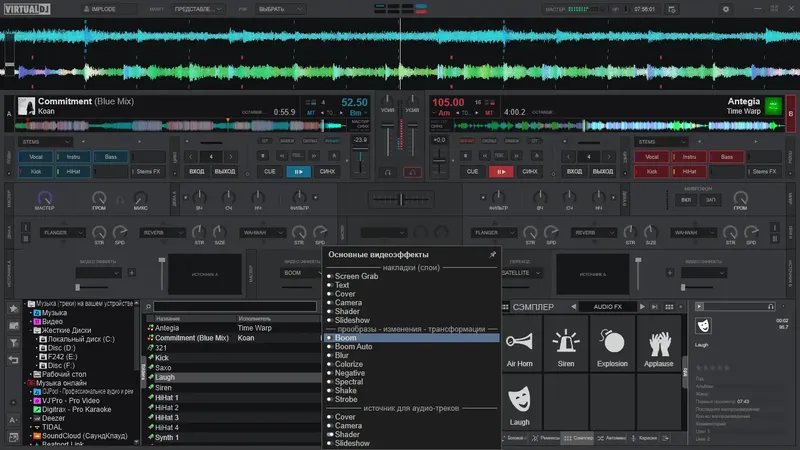
Task: Adjust deck A video vertical fader
Action: coord(162,274)
